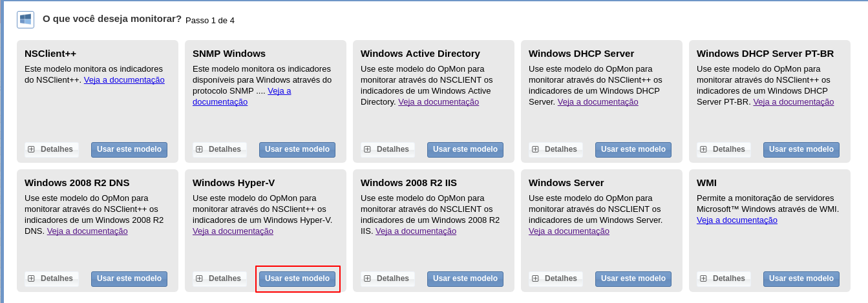This screenshot has height=303, width=868.
Task: Click plus icon in Windows DHCP Server card
Action: [x=535, y=149]
